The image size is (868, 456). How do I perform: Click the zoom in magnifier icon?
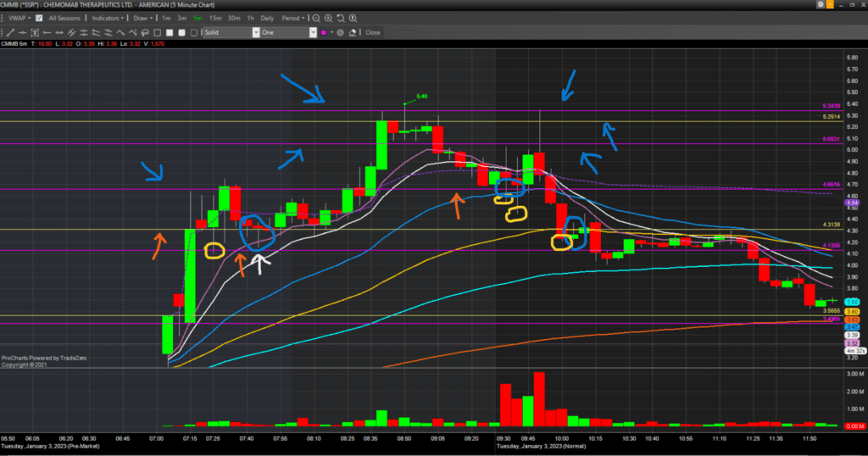pyautogui.click(x=327, y=18)
